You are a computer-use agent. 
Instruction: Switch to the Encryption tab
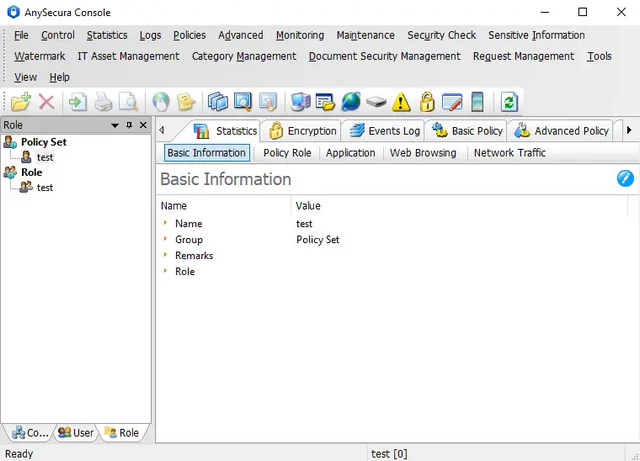click(303, 131)
